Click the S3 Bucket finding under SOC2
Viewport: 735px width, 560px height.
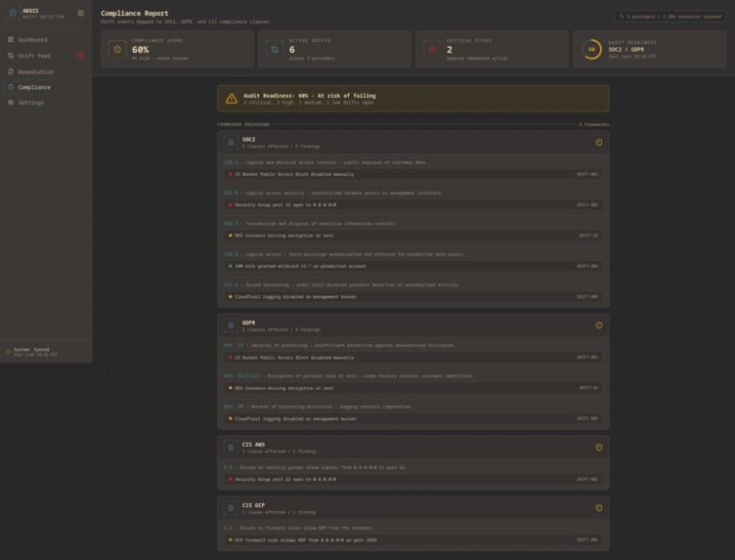[x=413, y=174]
